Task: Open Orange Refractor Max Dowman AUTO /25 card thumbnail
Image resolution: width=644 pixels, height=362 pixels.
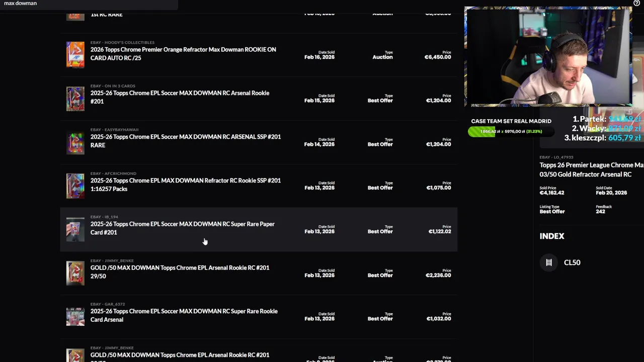Action: tap(75, 54)
